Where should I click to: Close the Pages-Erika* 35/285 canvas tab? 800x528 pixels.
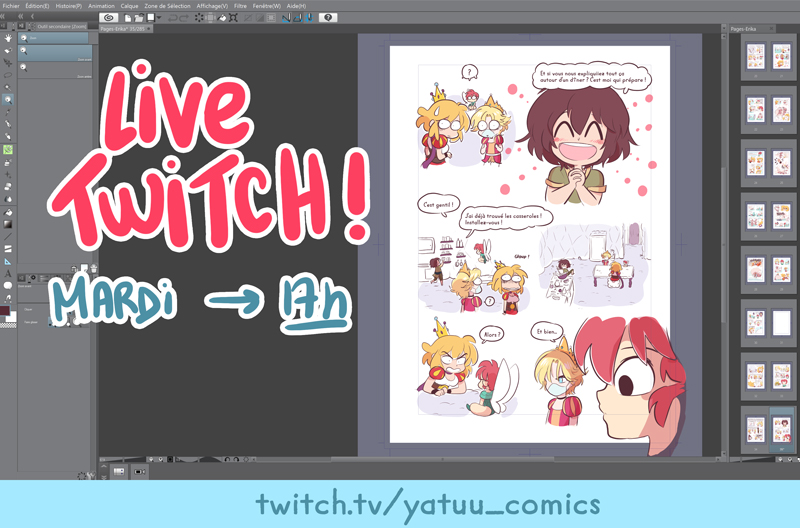tap(149, 29)
